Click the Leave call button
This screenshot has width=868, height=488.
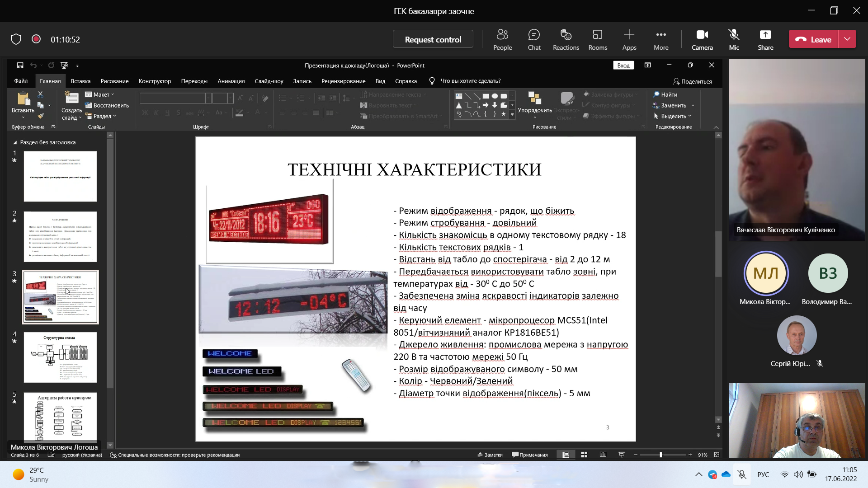(814, 39)
